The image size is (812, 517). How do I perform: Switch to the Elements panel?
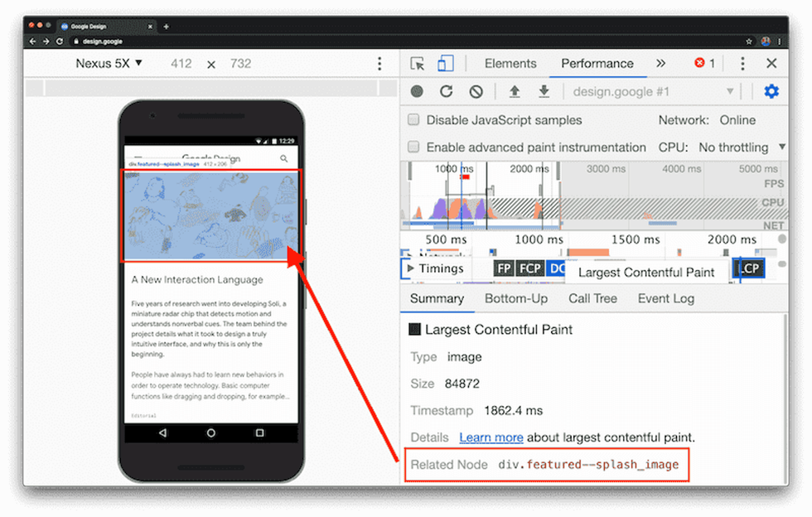pos(510,63)
